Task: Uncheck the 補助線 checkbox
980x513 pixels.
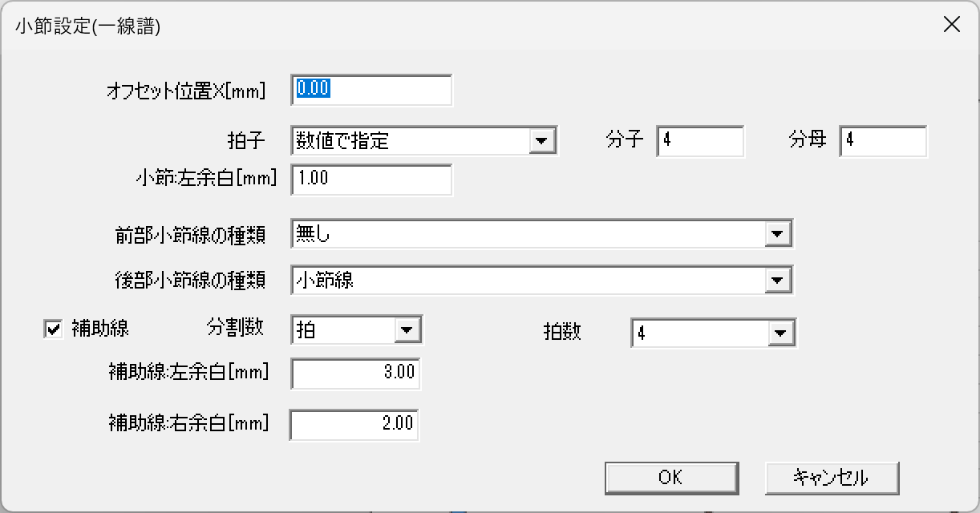Action: tap(53, 329)
